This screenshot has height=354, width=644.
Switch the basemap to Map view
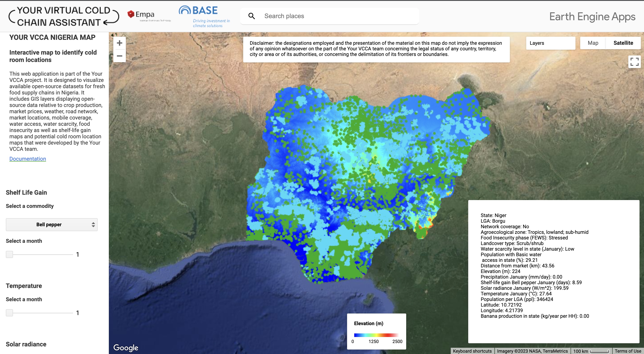(592, 43)
